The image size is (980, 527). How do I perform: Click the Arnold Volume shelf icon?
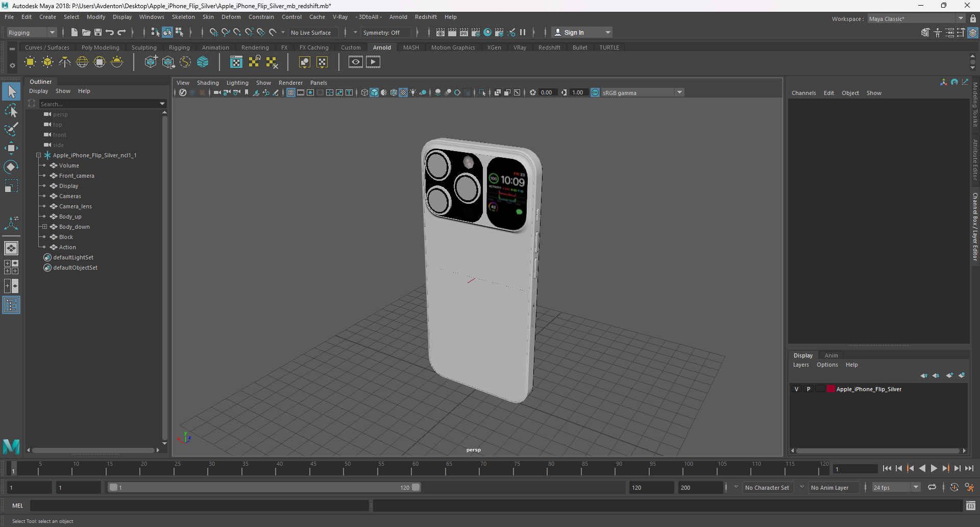(203, 62)
